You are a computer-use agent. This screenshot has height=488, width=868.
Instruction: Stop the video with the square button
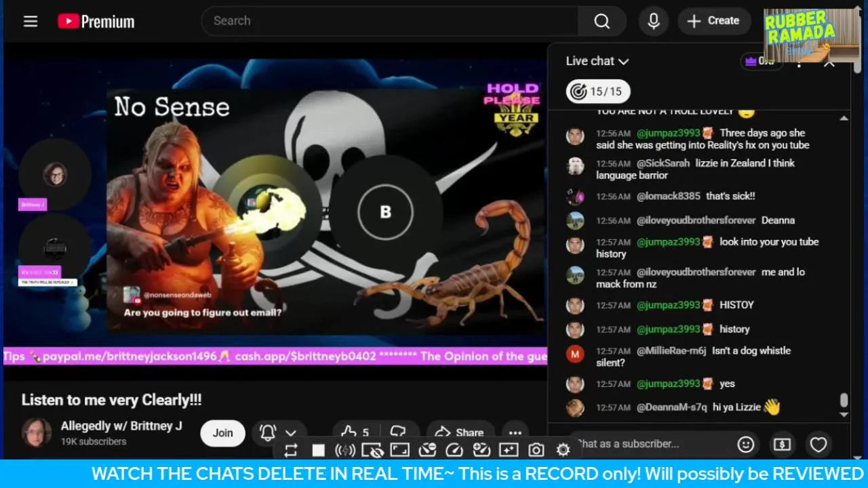point(318,450)
